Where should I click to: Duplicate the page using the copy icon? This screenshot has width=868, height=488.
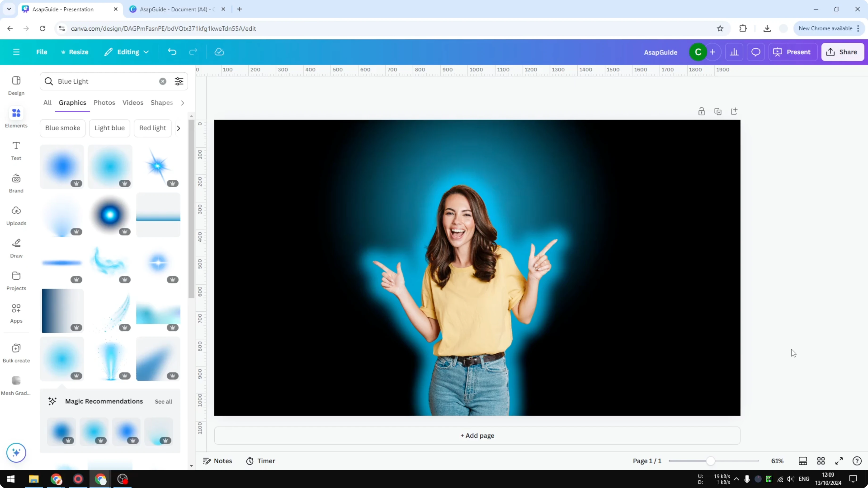(718, 112)
